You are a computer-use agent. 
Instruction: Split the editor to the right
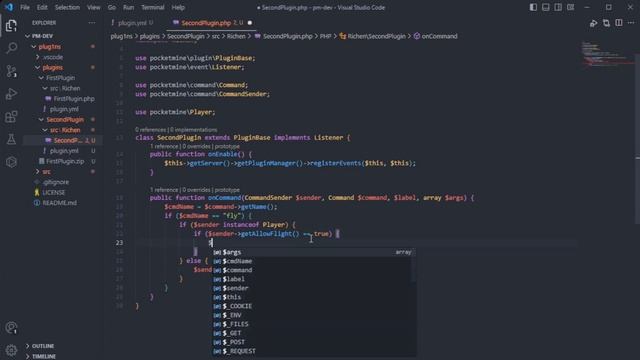tap(619, 23)
